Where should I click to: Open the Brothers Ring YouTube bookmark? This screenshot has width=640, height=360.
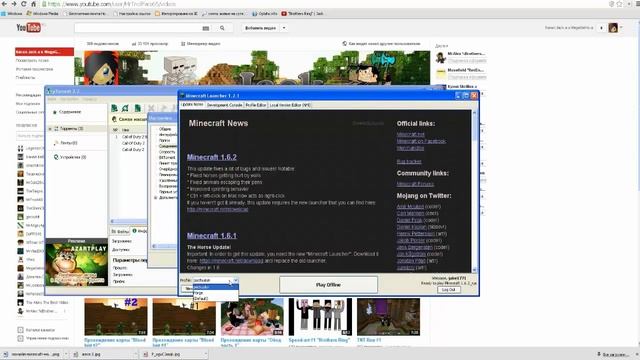(x=302, y=13)
